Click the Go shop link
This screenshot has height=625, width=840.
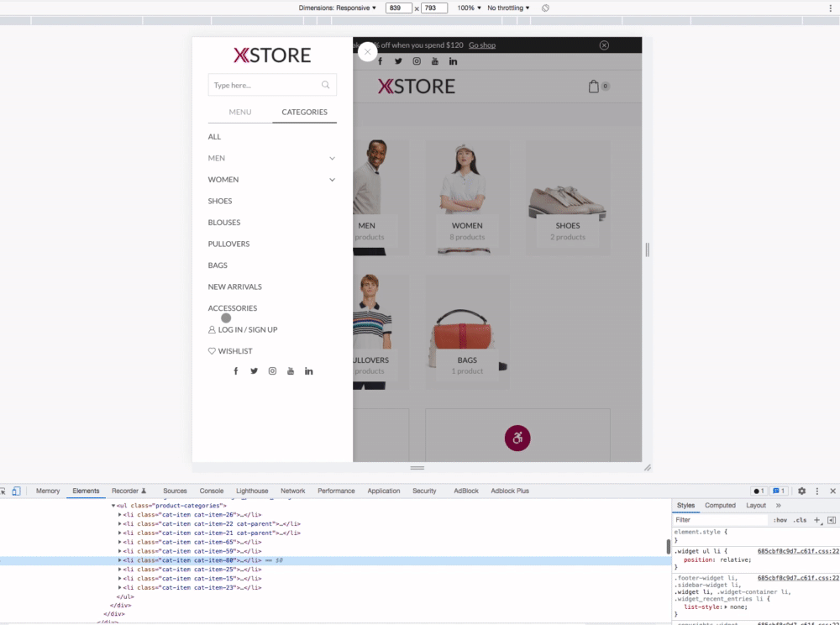482,45
